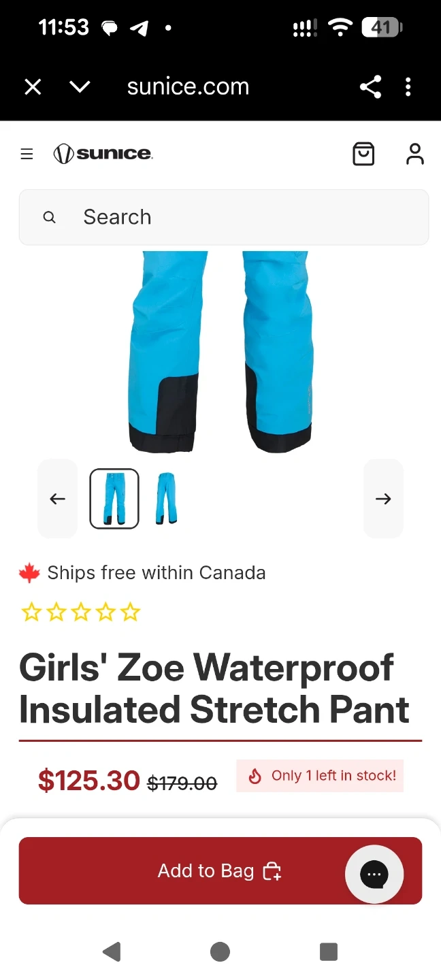Close the in-app browser tab
441x980 pixels.
click(x=33, y=87)
